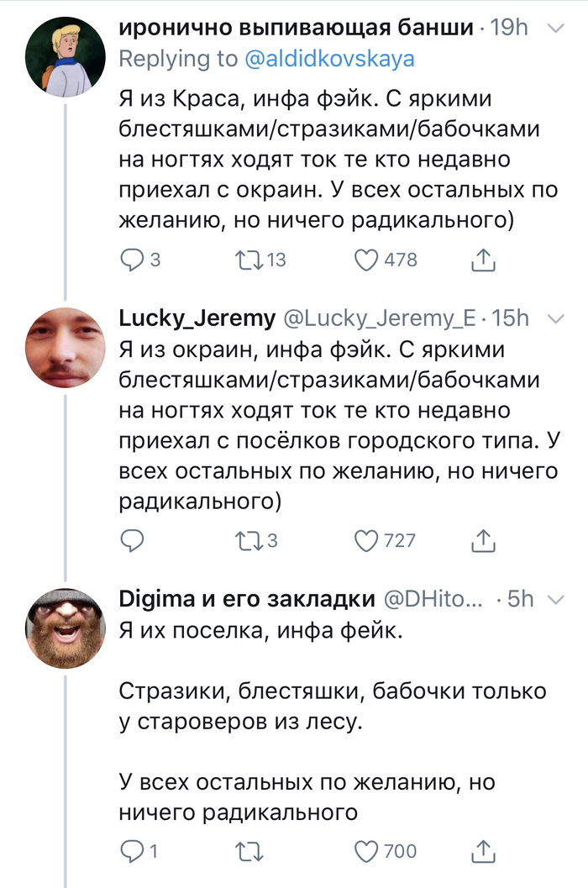Share the first tweet from Krasnoyarsk user
The height and width of the screenshot is (888, 588).
click(482, 260)
